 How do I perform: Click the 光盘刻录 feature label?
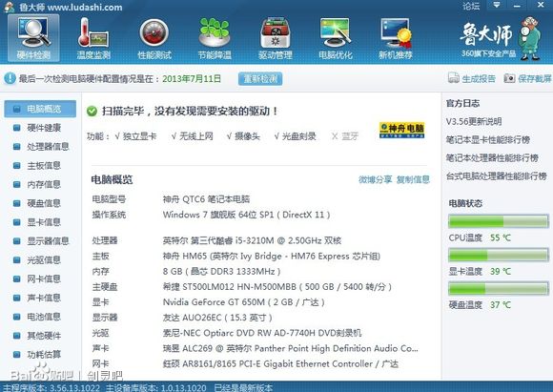(298, 136)
